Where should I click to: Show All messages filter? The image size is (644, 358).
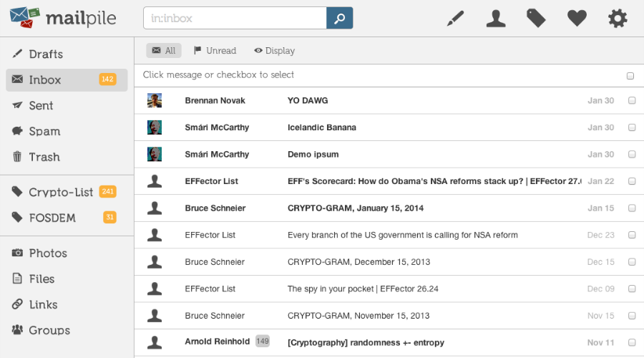(x=164, y=51)
